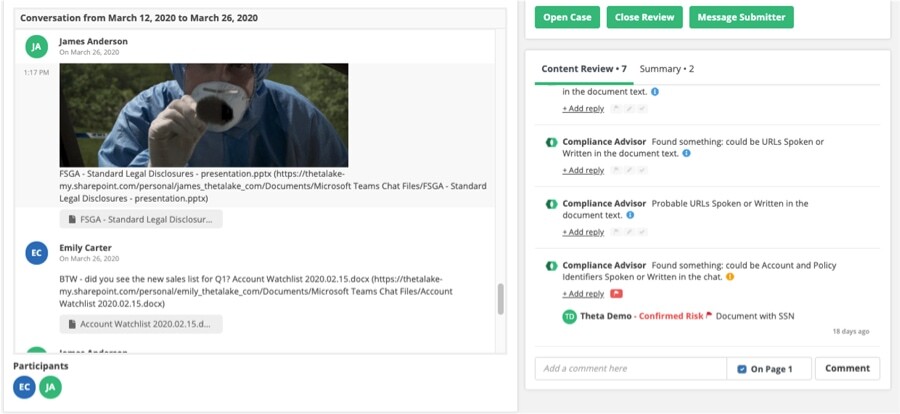Click pencil icon on 'Probable URLs' finding
The height and width of the screenshot is (414, 900).
pyautogui.click(x=630, y=233)
